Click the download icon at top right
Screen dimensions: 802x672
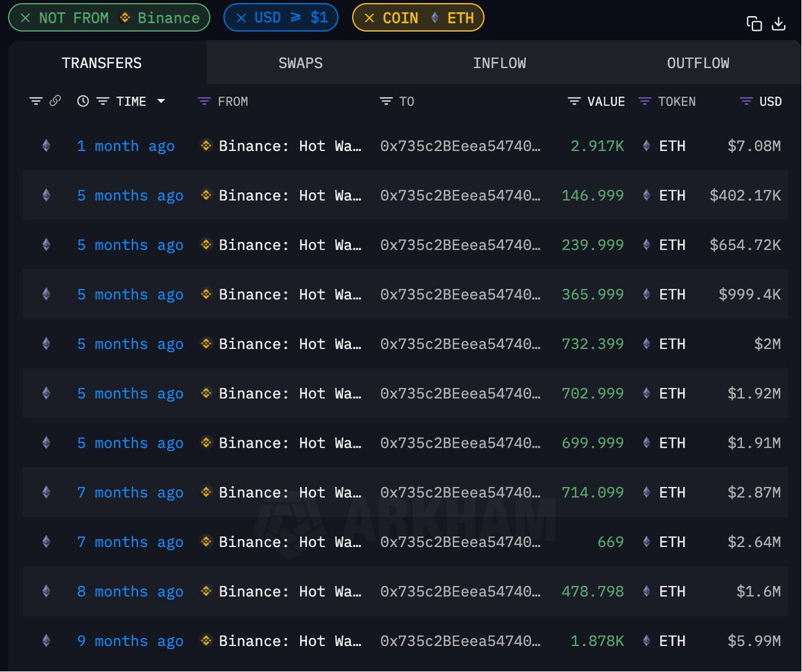pyautogui.click(x=778, y=23)
